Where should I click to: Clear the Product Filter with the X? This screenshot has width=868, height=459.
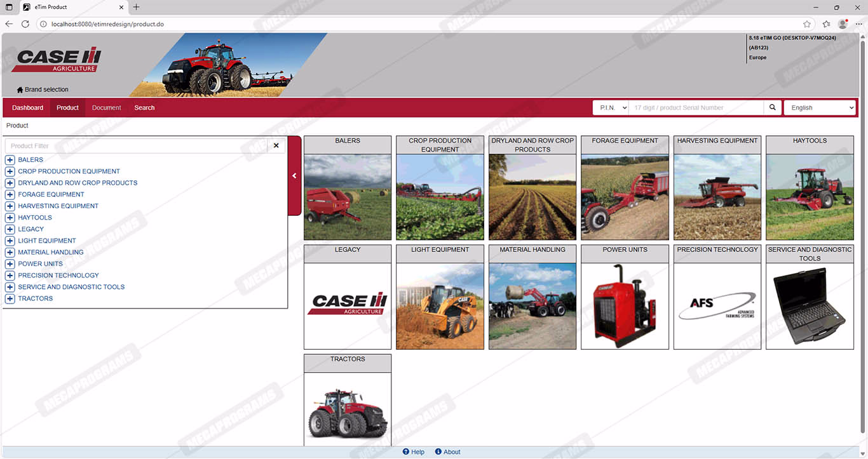pyautogui.click(x=276, y=146)
